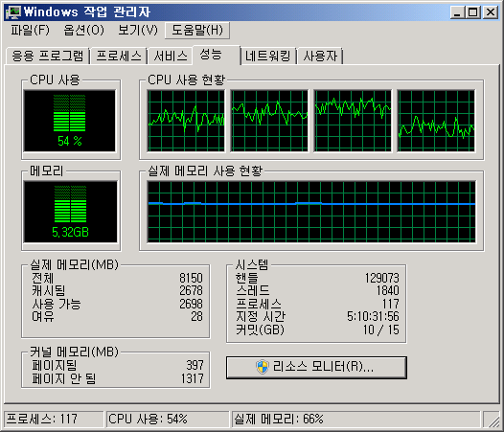Open the 파일(F) menu
The width and height of the screenshot is (504, 432).
click(30, 31)
